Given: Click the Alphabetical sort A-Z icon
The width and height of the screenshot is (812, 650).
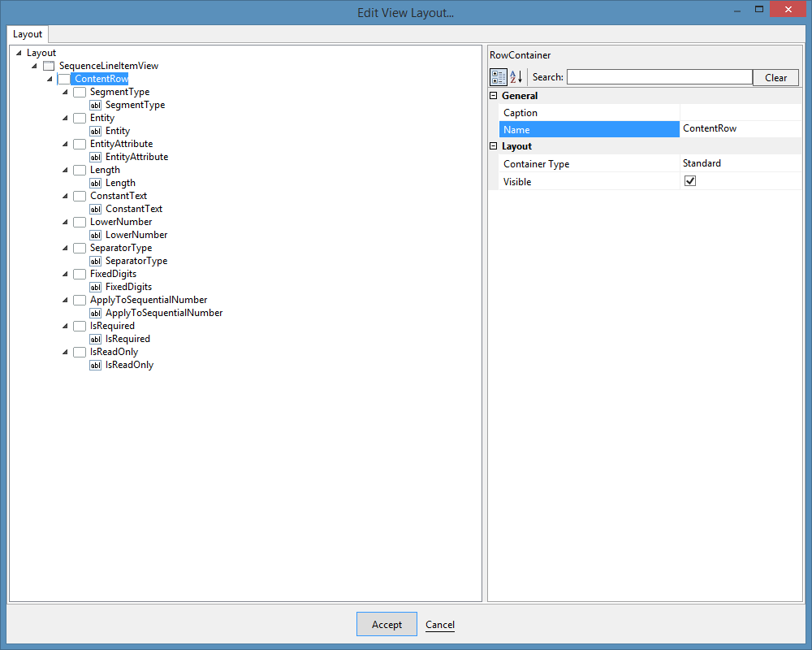Looking at the screenshot, I should coord(516,77).
